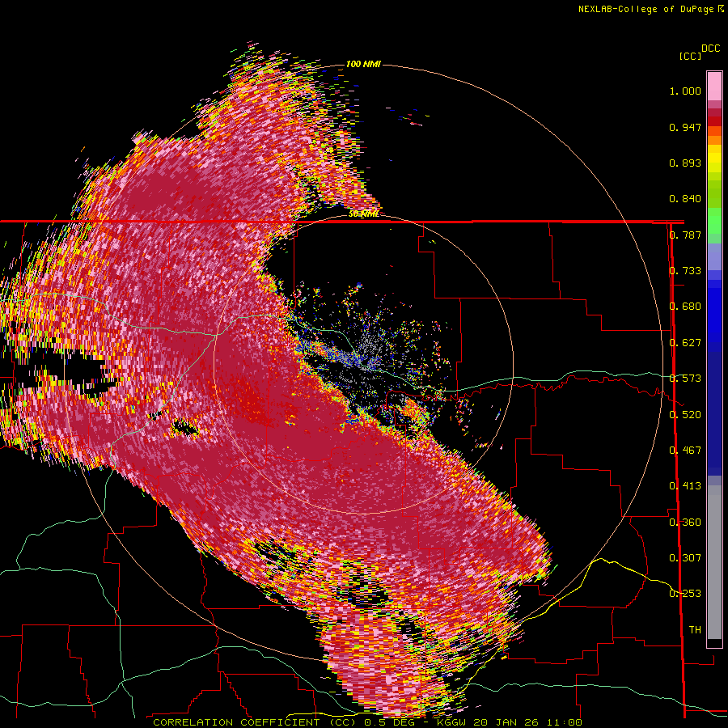Click the 0.680 scale value
728x728 pixels.
click(x=685, y=307)
